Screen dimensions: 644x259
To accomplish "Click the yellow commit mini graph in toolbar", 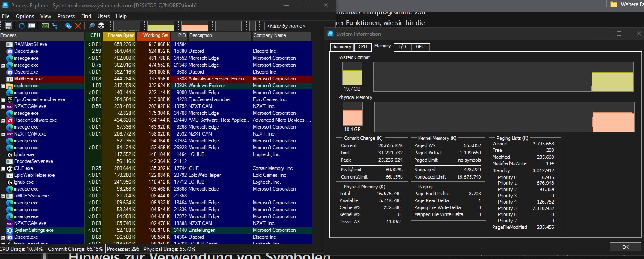I will click(x=161, y=26).
